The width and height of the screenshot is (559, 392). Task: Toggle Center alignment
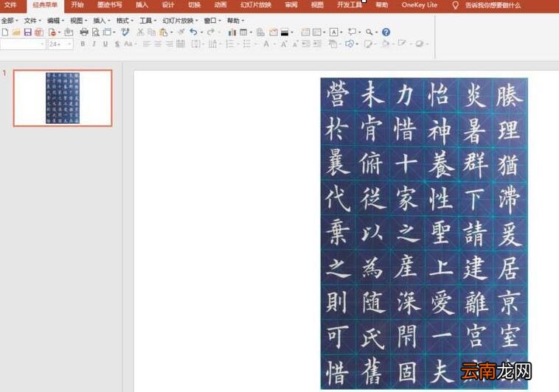coord(158,44)
